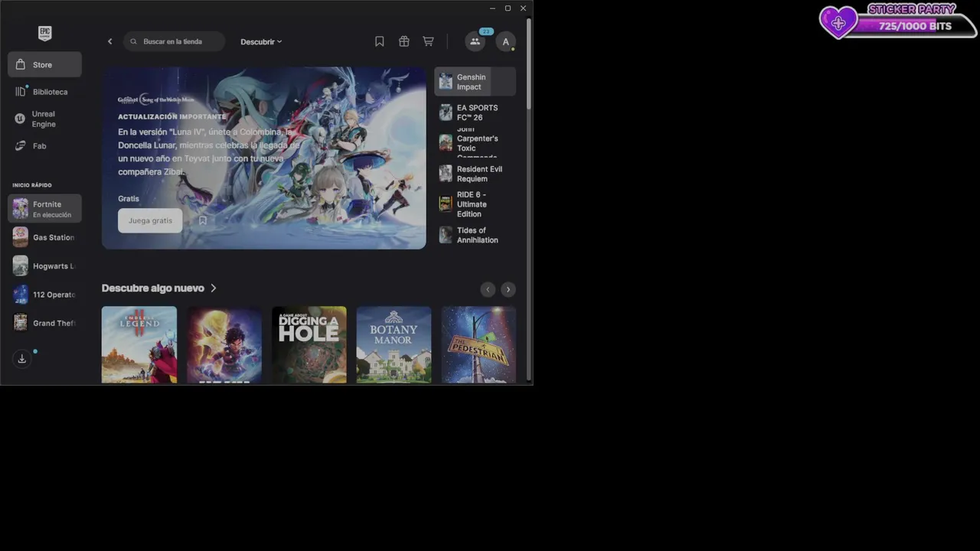This screenshot has height=551, width=980.
Task: Select RIDE 6 Ultimate Edition entry
Action: point(475,204)
